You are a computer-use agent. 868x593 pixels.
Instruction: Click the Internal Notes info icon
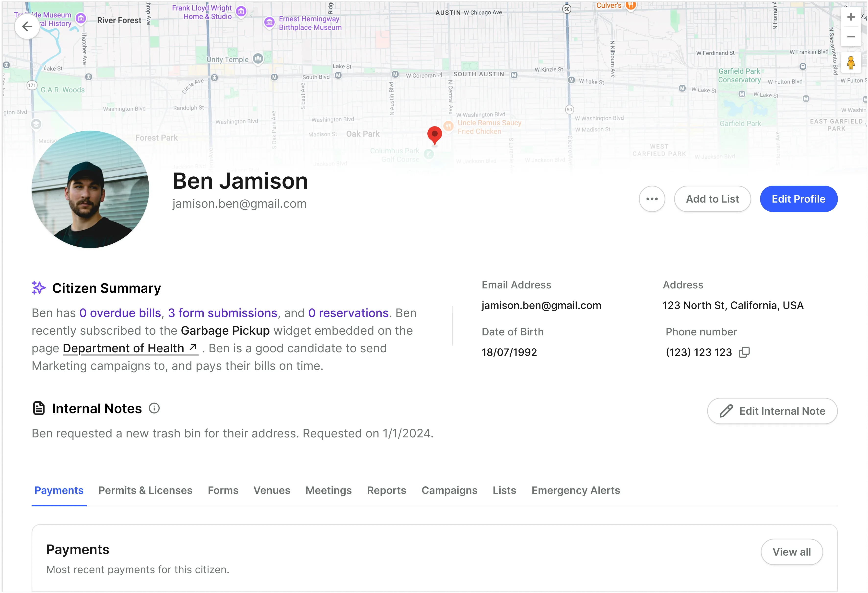point(154,408)
